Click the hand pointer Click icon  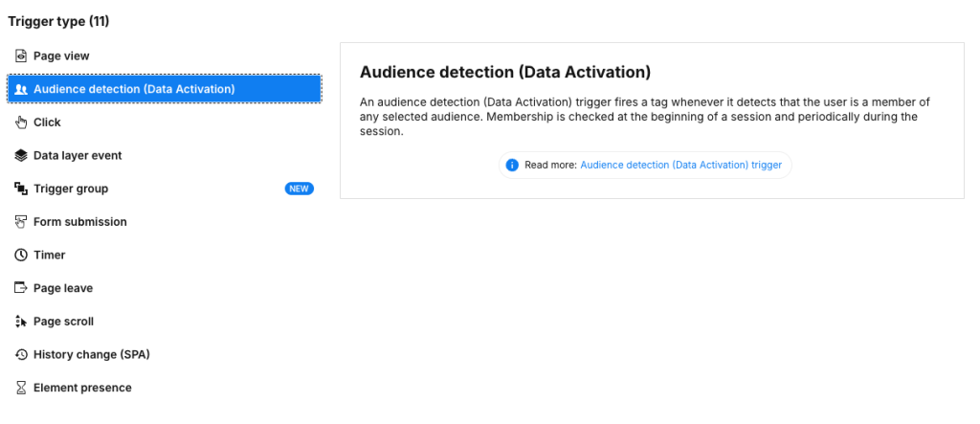point(21,123)
